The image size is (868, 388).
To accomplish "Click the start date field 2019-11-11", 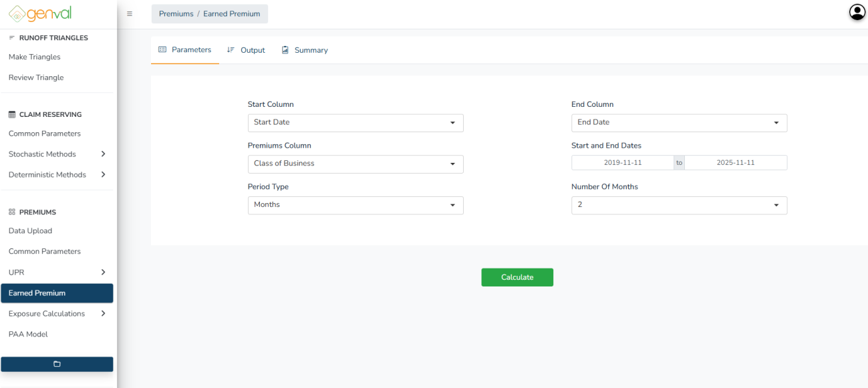I will (x=622, y=163).
